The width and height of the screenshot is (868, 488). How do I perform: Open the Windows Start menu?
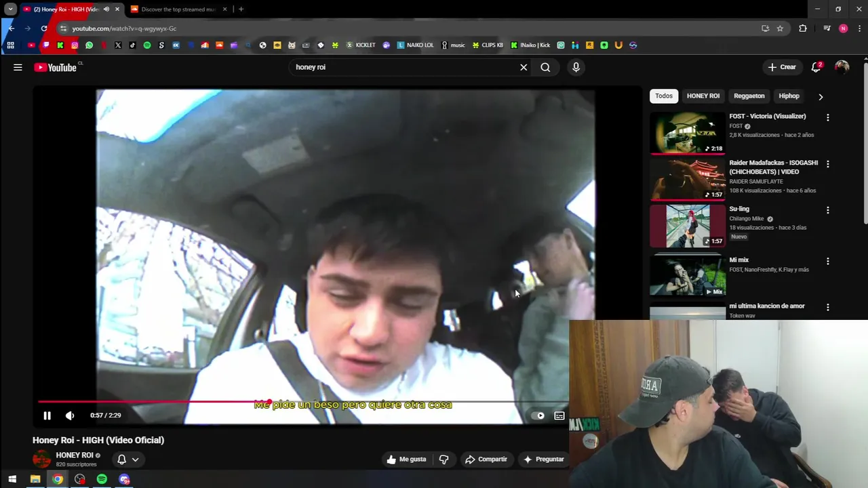coord(12,479)
